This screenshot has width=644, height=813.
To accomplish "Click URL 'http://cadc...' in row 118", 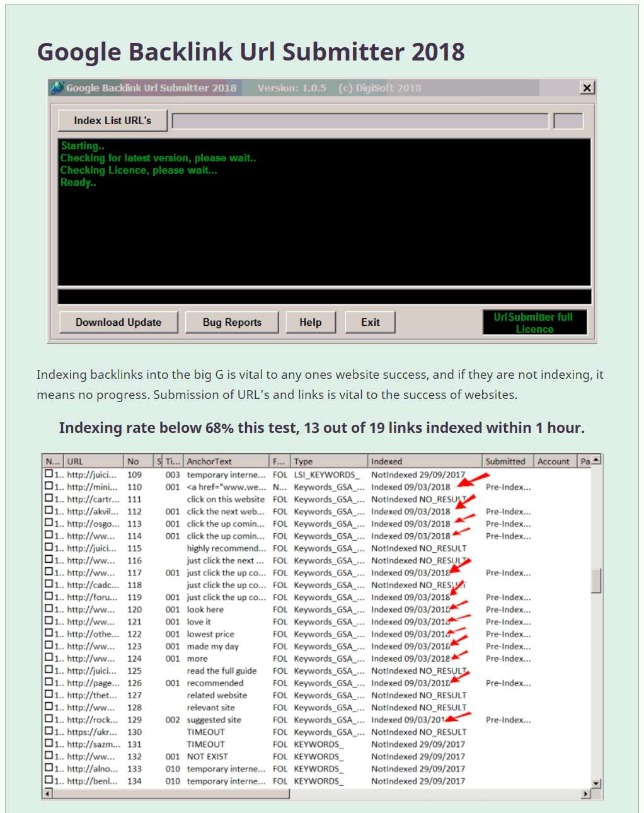I will 93,585.
